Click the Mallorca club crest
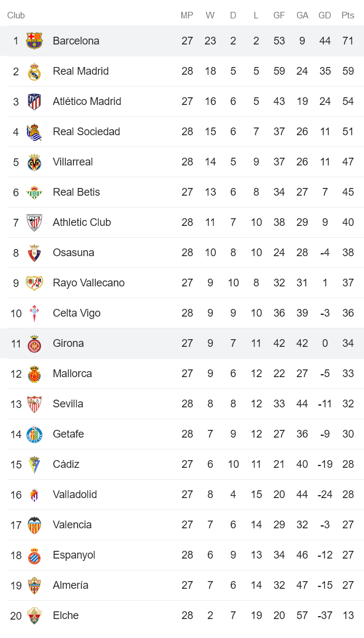 (34, 374)
